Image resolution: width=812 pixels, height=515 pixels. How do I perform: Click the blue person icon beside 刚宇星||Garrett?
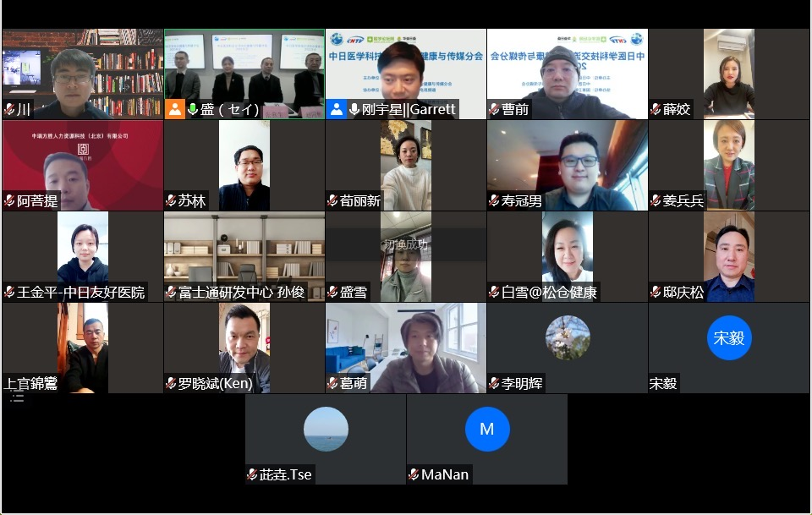point(337,109)
